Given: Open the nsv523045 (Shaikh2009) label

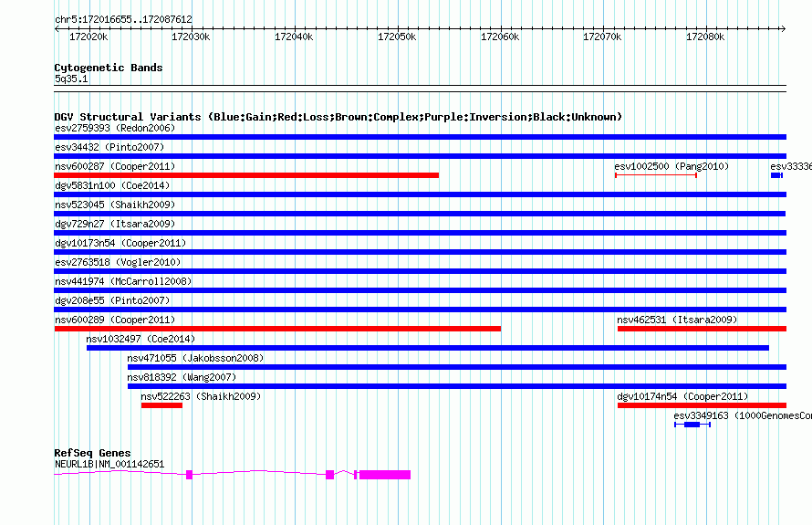Looking at the screenshot, I should (115, 205).
